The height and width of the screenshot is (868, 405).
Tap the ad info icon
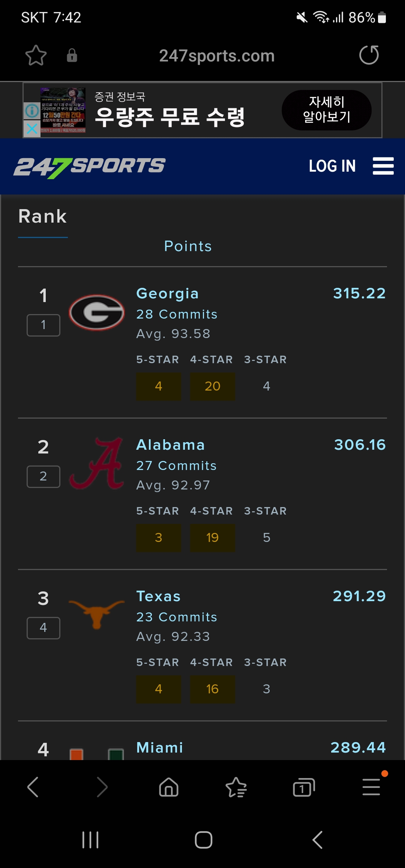(32, 111)
